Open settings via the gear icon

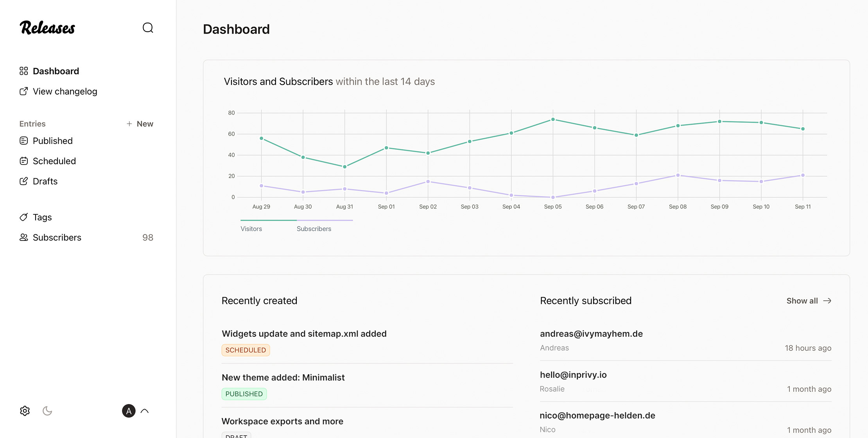click(25, 411)
